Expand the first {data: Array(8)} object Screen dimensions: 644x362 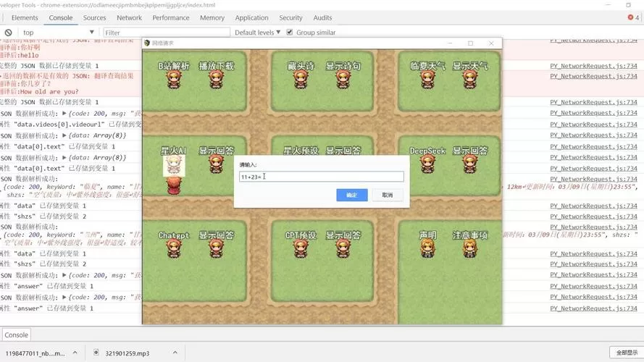point(64,135)
